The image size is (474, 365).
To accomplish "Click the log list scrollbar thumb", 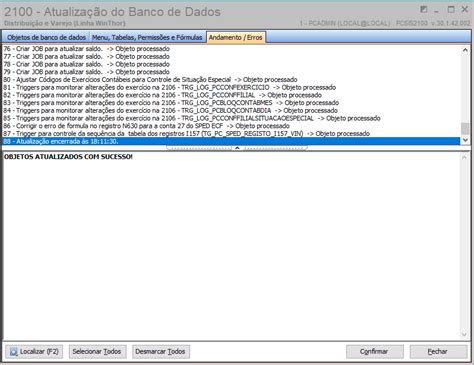I will [x=465, y=128].
